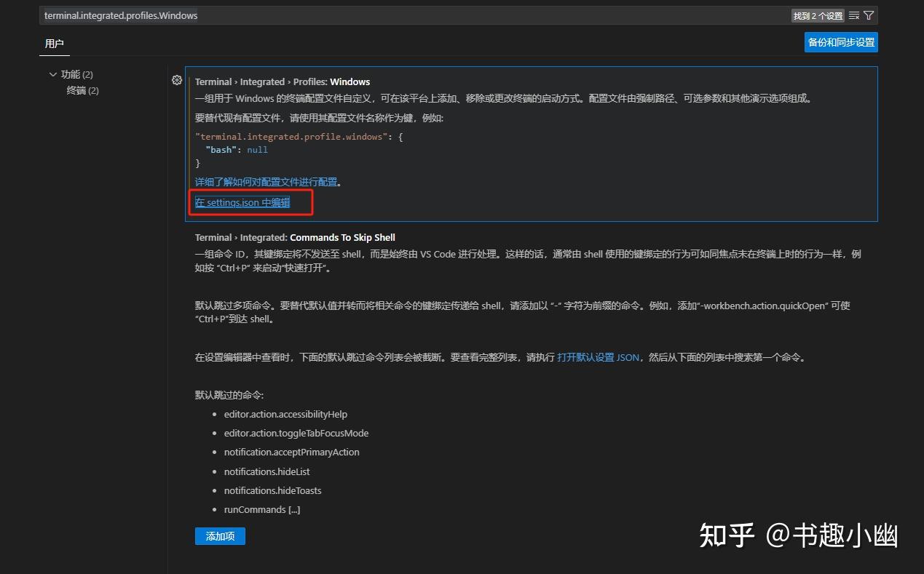Clear search filters using the clear icon
The height and width of the screenshot is (574, 924).
(852, 15)
